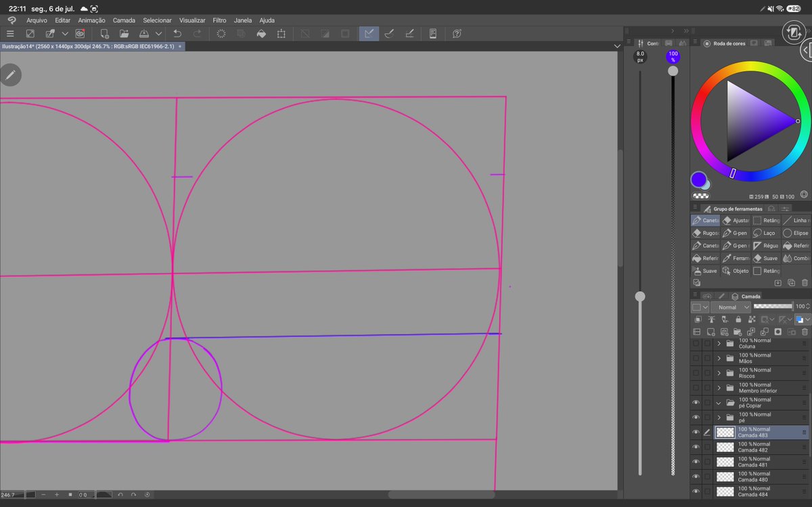Click the Undo arrow in toolbar
The image size is (812, 507).
[x=177, y=33]
